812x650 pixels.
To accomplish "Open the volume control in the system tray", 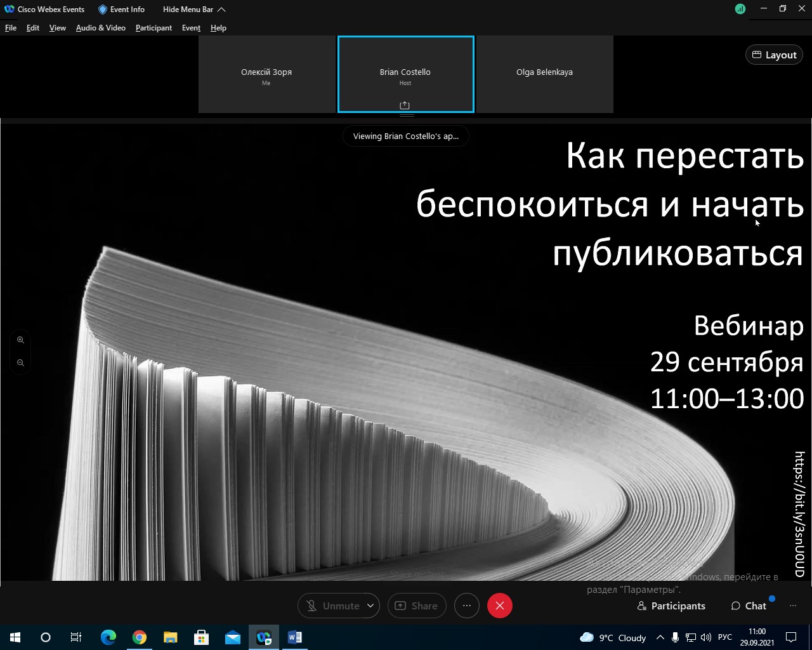I will coord(706,637).
